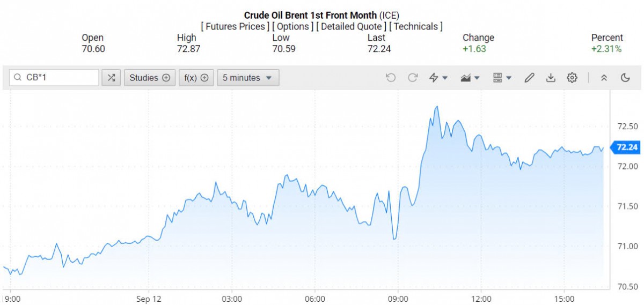Redo the chart change
Viewport: 644px width, 305px height.
413,78
